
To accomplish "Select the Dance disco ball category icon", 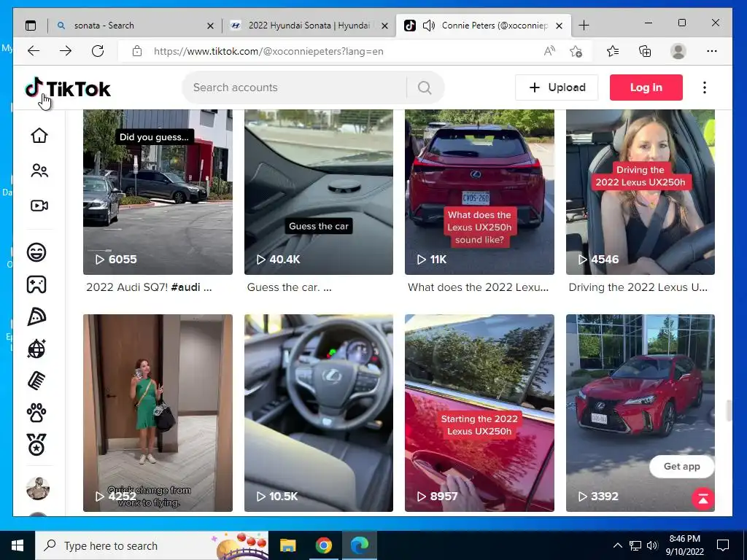I will pyautogui.click(x=36, y=349).
